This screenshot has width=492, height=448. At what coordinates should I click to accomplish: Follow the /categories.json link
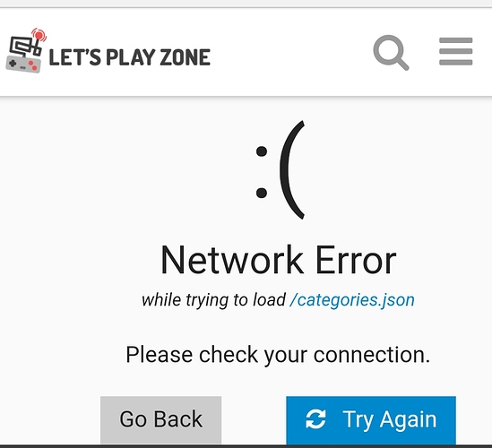[352, 300]
